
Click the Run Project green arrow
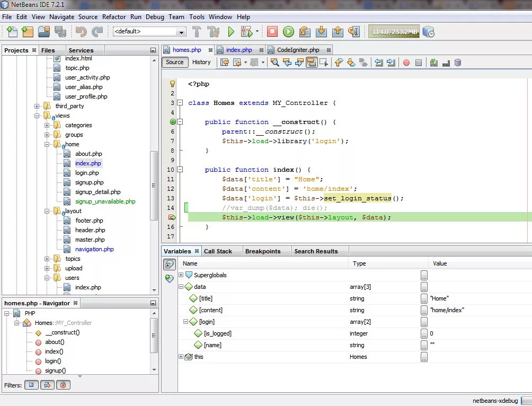[x=231, y=32]
